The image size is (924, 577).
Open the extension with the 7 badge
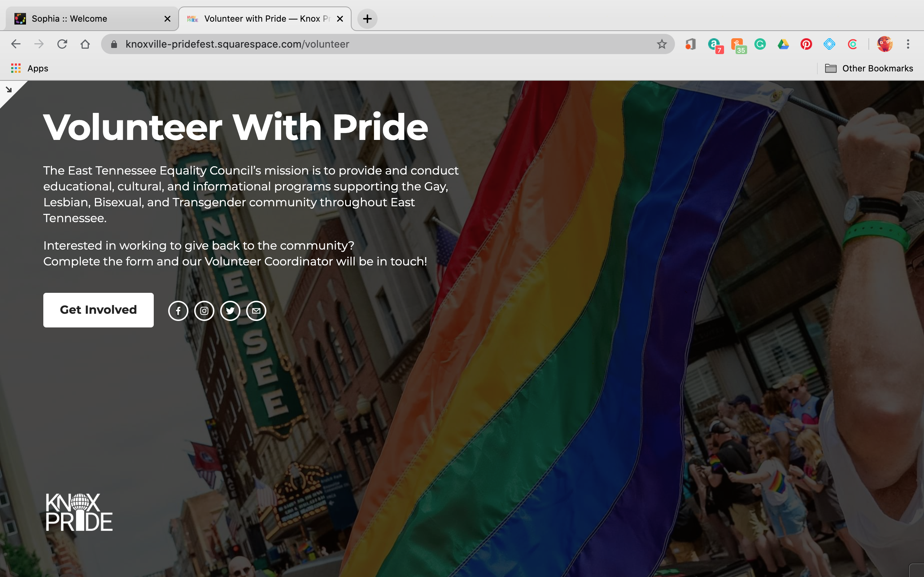click(x=714, y=44)
